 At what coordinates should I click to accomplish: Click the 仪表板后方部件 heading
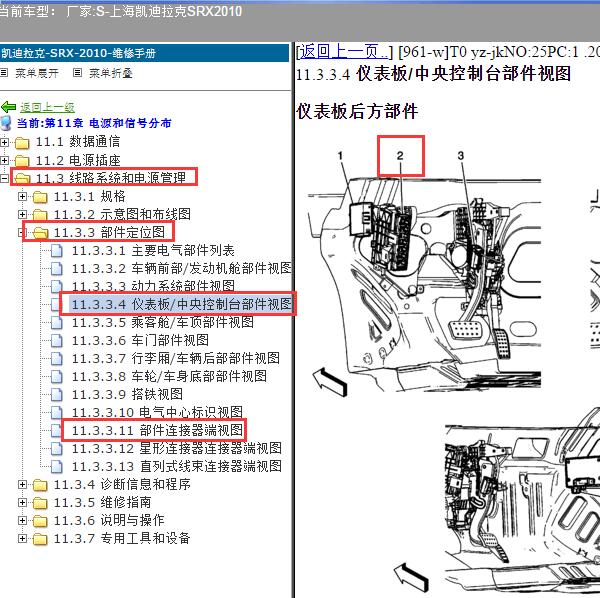[357, 112]
